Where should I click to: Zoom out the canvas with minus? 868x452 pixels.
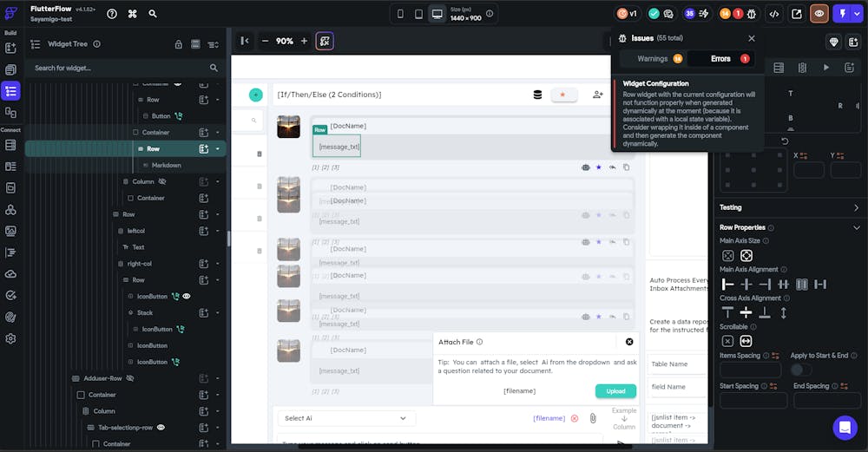point(265,41)
